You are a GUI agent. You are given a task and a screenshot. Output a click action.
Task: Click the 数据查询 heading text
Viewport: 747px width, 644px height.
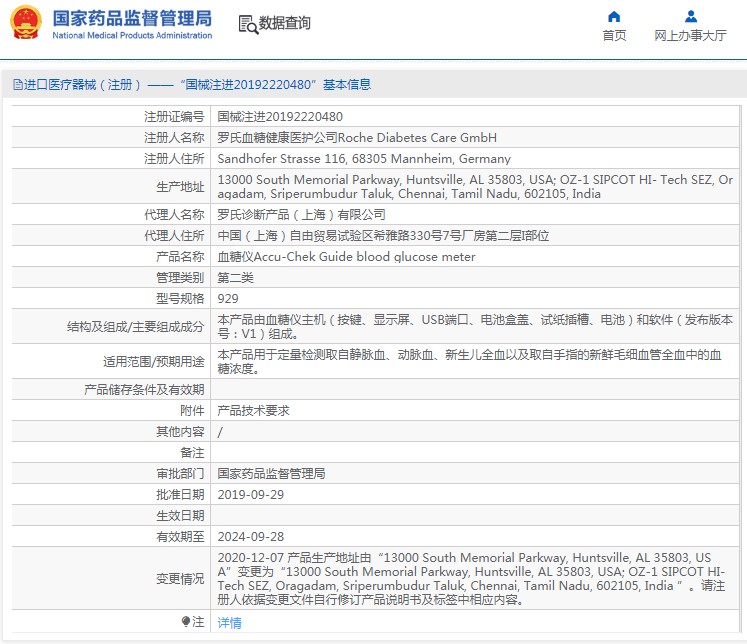[284, 23]
